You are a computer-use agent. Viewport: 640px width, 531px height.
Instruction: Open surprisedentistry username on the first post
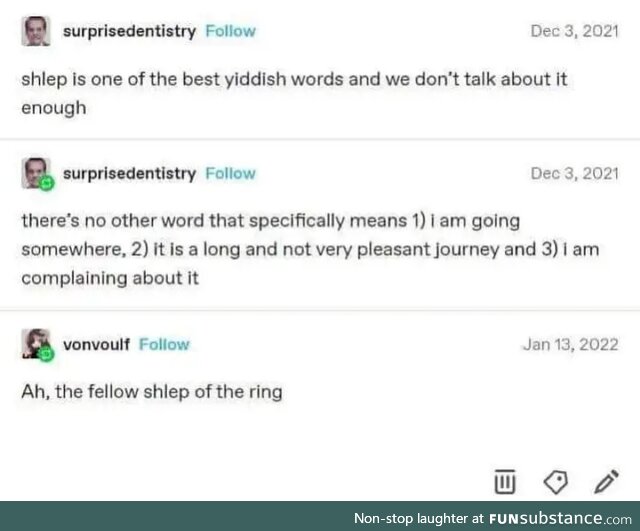click(129, 32)
